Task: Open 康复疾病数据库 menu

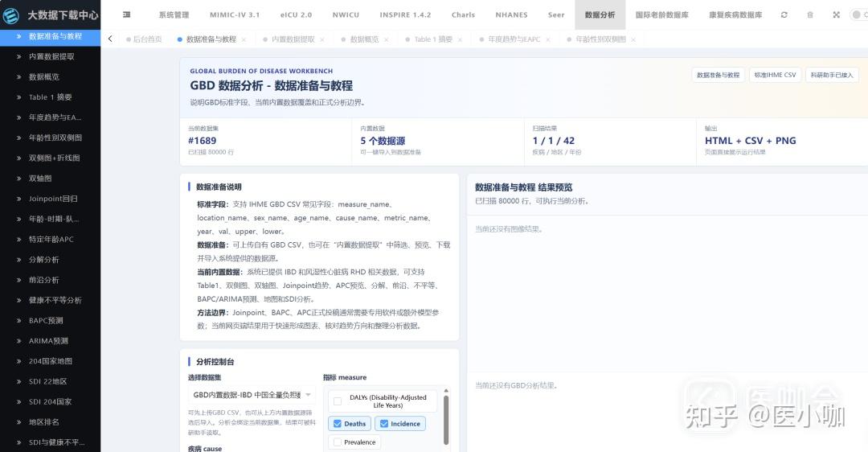Action: tap(735, 15)
